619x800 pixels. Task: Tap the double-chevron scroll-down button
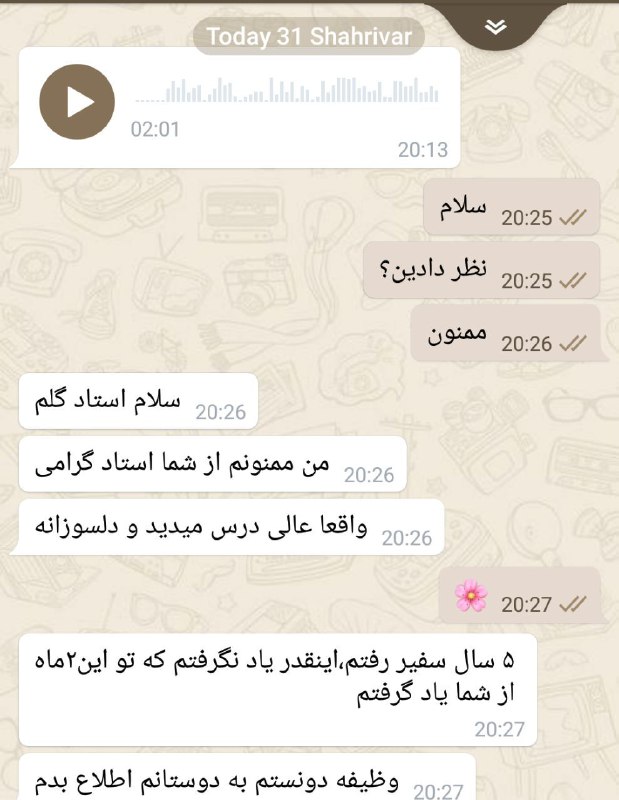pyautogui.click(x=496, y=27)
